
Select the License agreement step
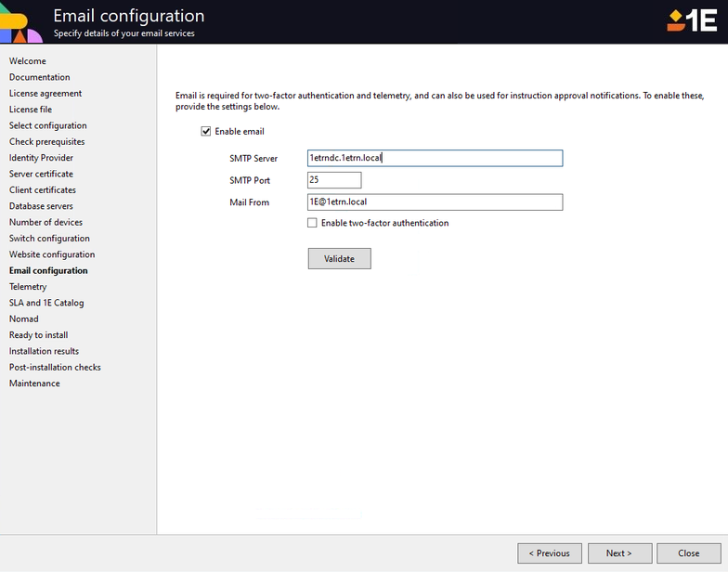[45, 94]
